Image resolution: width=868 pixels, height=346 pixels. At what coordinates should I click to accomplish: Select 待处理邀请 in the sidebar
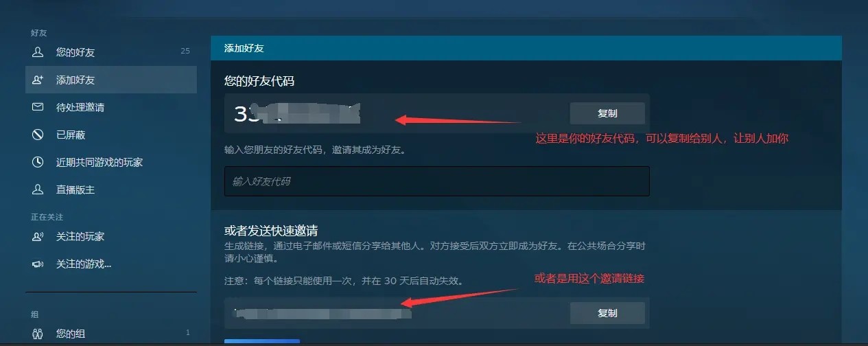click(x=111, y=107)
